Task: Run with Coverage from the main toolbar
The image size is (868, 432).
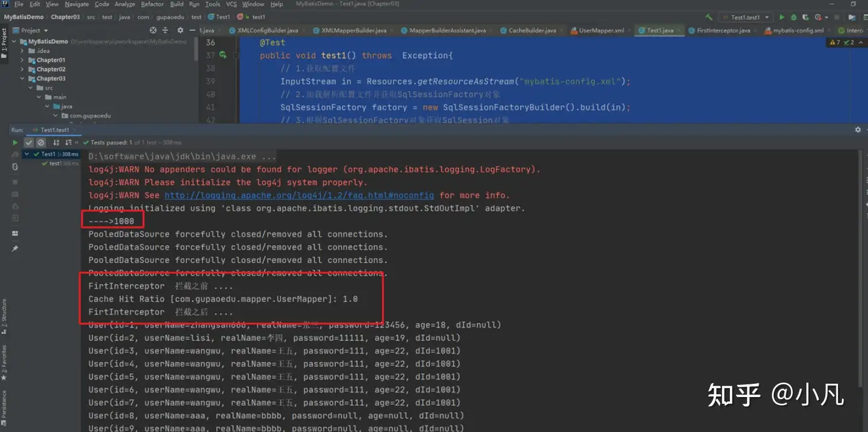Action: [x=806, y=17]
